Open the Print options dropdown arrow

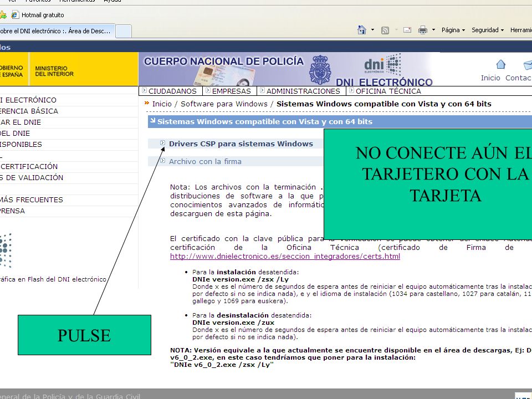(433, 30)
